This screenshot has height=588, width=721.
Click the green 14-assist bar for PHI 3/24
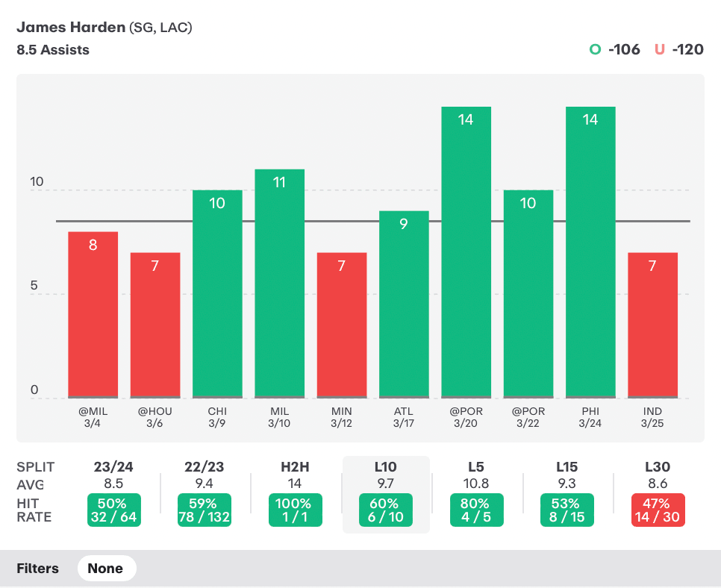pyautogui.click(x=590, y=252)
